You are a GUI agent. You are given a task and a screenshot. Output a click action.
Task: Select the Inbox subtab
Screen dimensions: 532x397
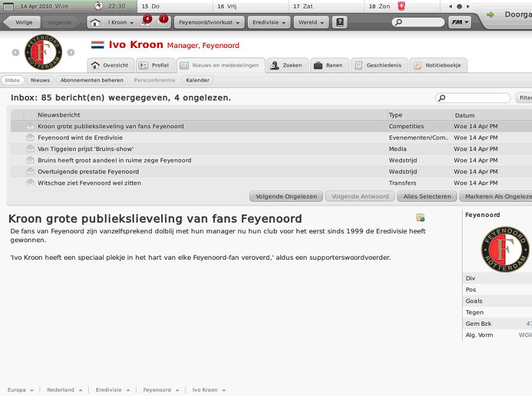point(12,80)
